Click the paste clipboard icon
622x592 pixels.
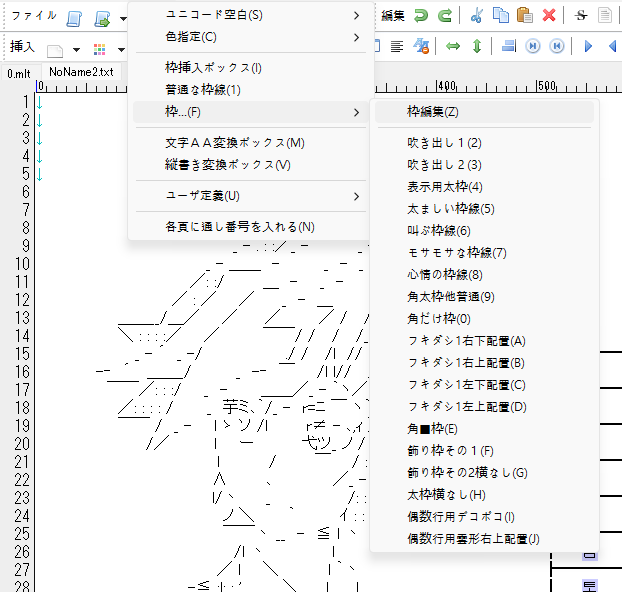click(x=524, y=15)
